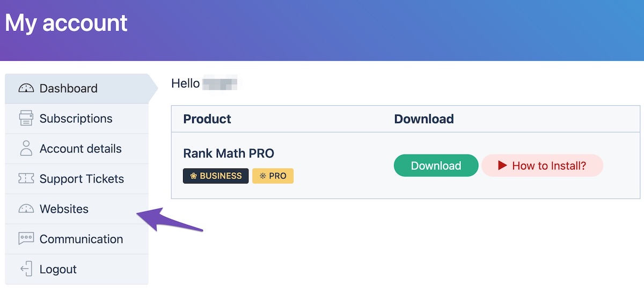The image size is (644, 293).
Task: Click the Websites gauge icon
Action: (x=26, y=209)
